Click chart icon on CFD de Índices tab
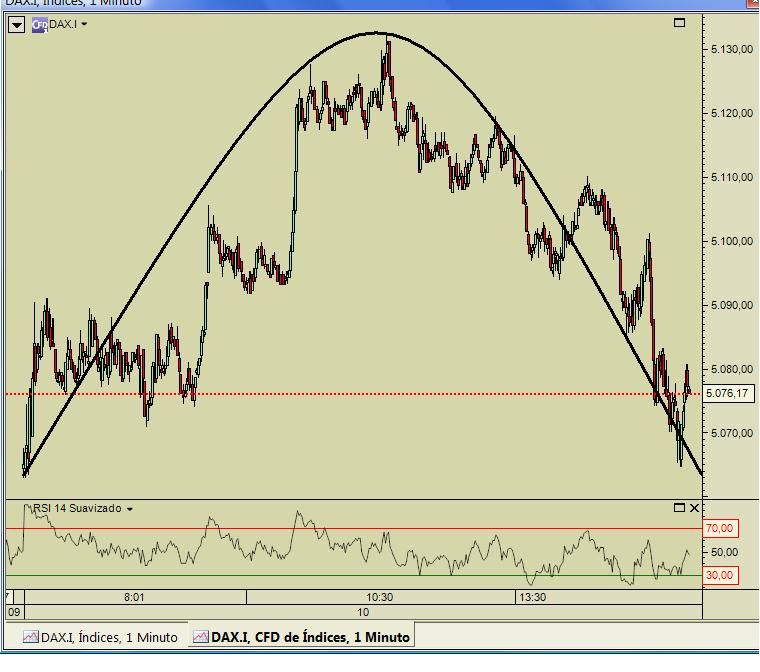Screen dimensions: 760x672 click(x=201, y=636)
